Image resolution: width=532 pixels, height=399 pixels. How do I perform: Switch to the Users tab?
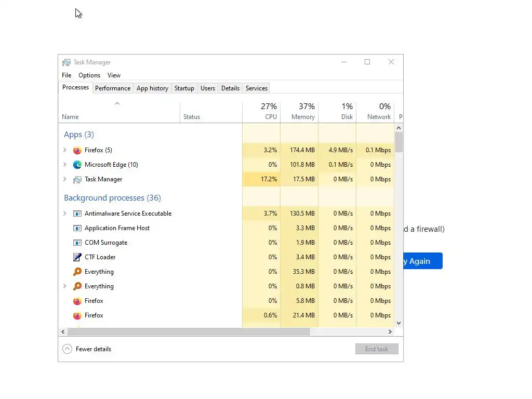pyautogui.click(x=208, y=88)
